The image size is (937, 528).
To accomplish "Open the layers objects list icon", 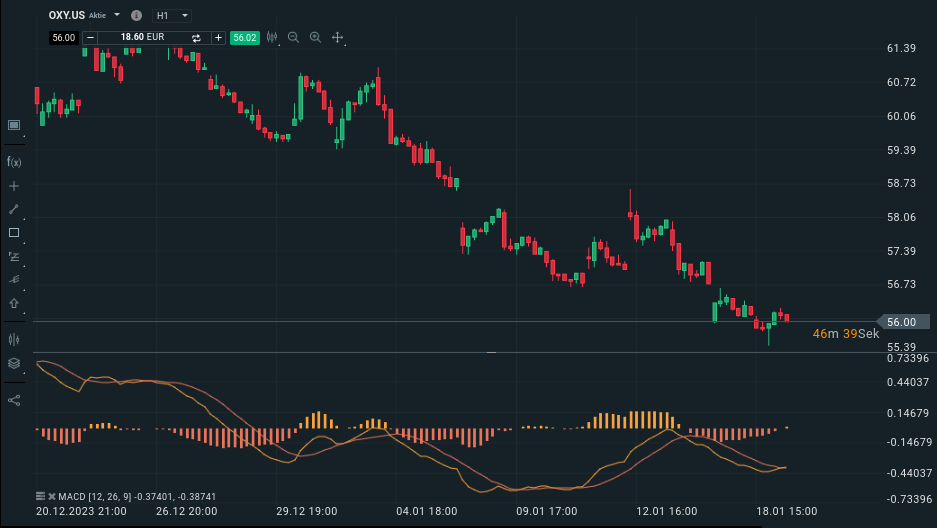I will click(x=14, y=363).
